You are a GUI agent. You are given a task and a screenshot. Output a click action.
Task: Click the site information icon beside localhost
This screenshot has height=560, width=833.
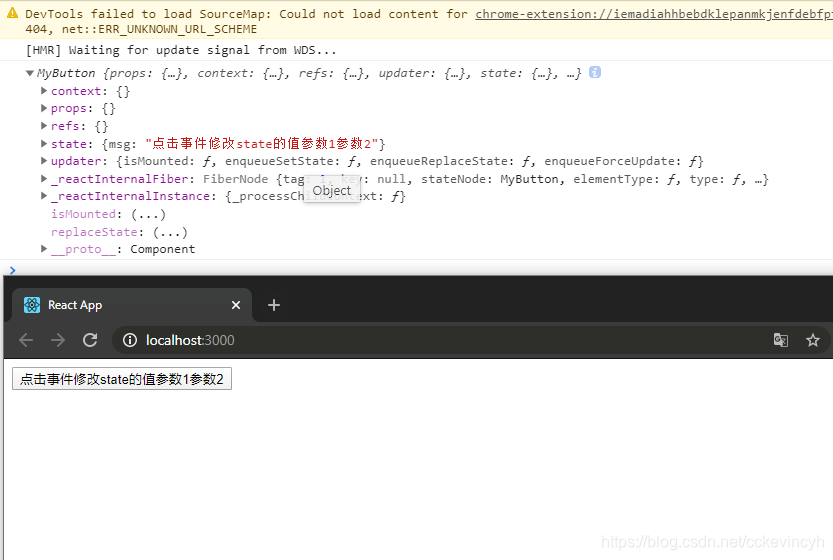[x=130, y=340]
